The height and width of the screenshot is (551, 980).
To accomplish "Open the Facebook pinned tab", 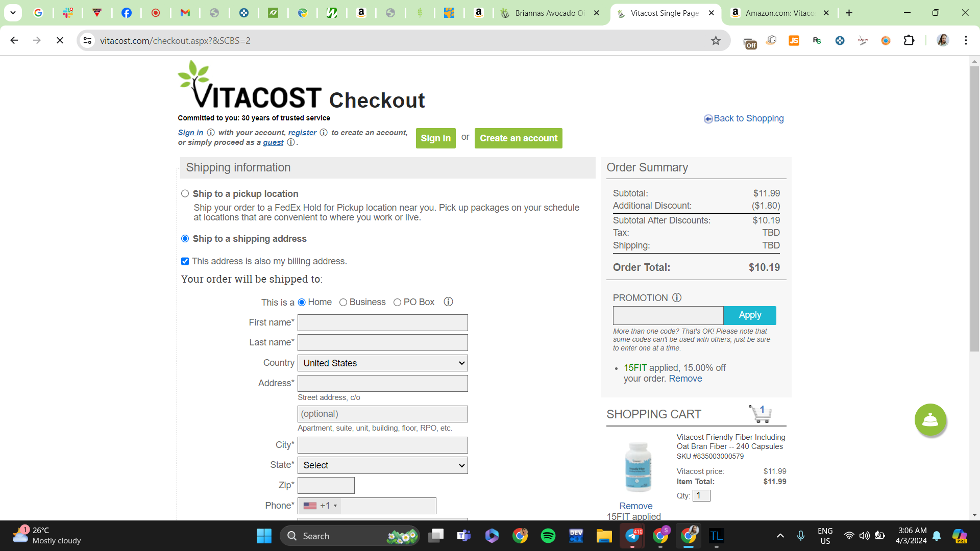I will coord(126,13).
